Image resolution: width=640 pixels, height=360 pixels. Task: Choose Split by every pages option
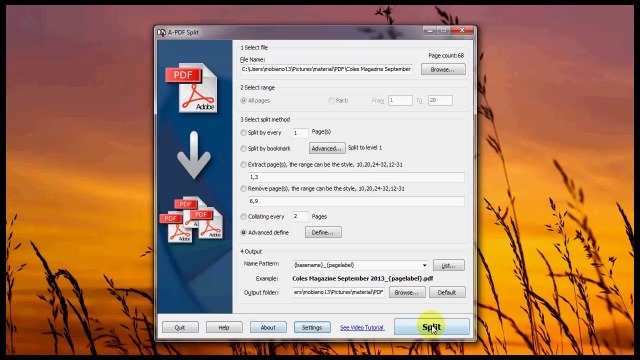(244, 133)
